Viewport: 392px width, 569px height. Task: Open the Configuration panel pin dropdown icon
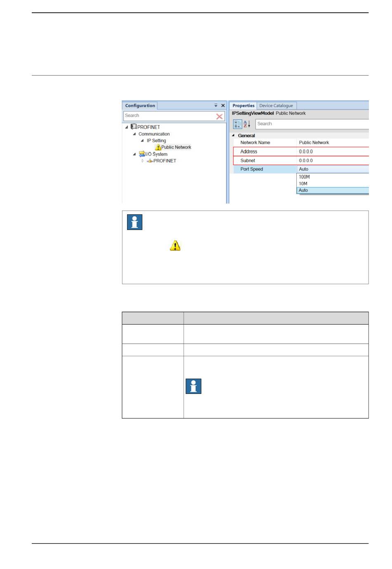(x=216, y=106)
